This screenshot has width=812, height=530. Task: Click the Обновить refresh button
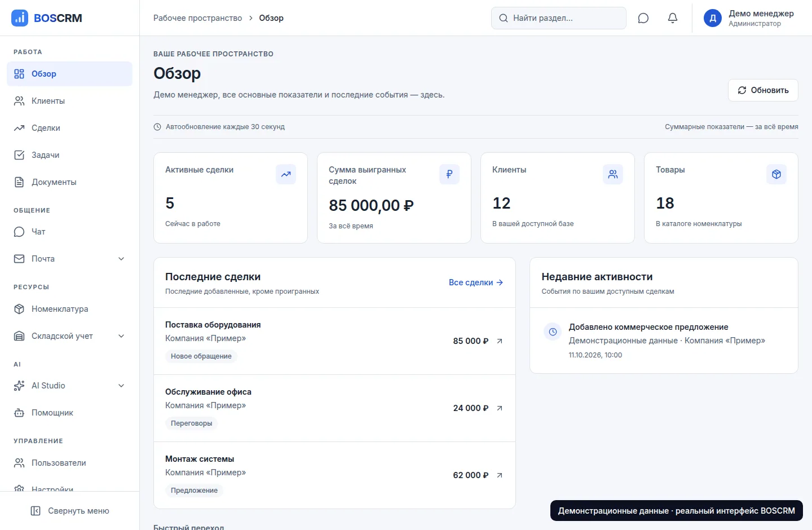click(x=763, y=90)
